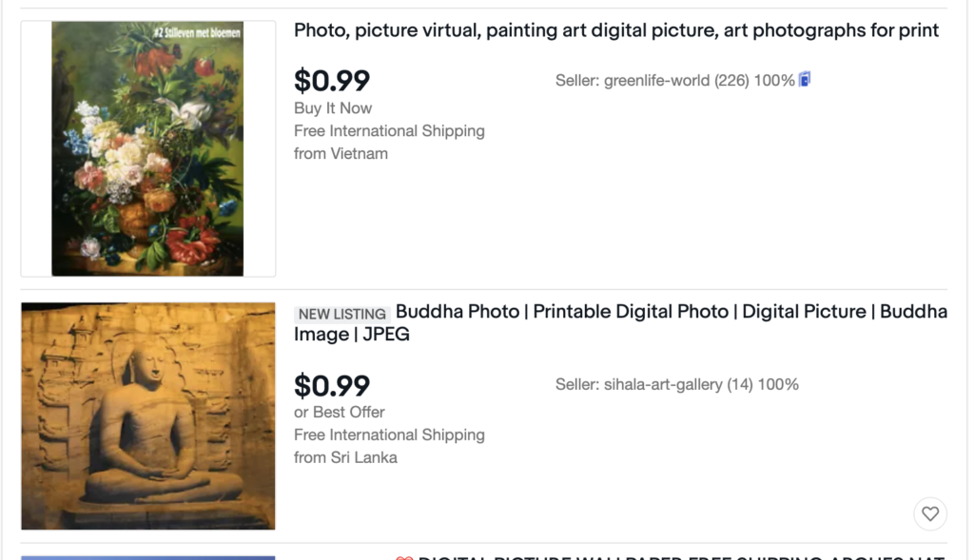Click the (226) 100% feedback score
This screenshot has width=974, height=560.
coord(754,81)
